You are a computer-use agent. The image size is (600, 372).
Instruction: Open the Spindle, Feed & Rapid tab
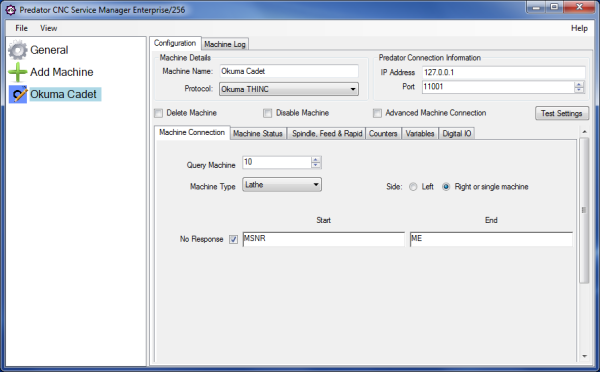click(x=327, y=134)
